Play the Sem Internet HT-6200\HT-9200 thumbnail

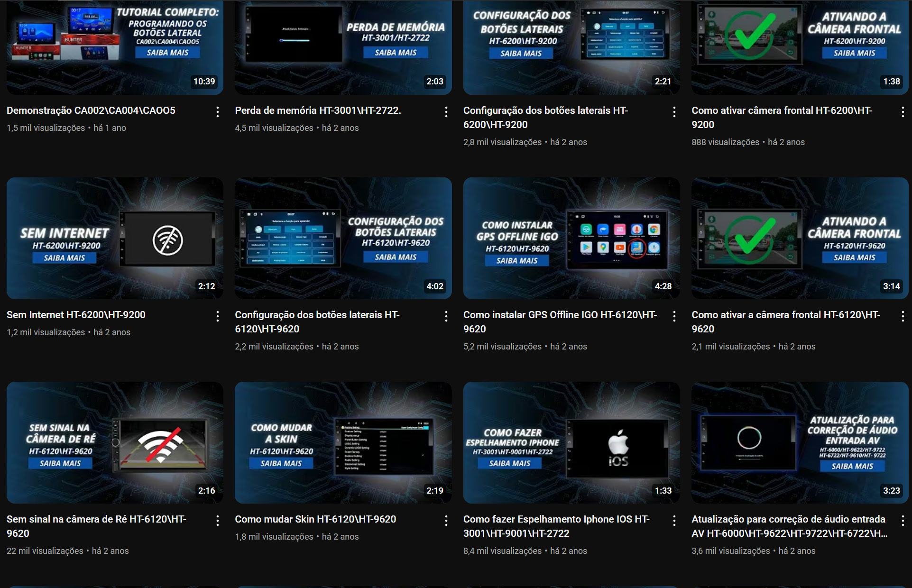pyautogui.click(x=115, y=238)
